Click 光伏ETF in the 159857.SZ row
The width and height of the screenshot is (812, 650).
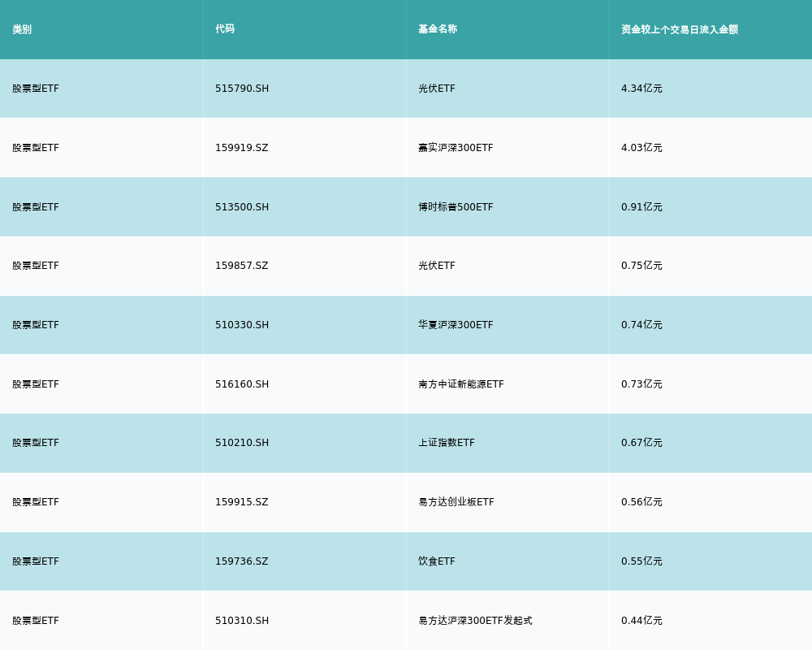tap(437, 266)
